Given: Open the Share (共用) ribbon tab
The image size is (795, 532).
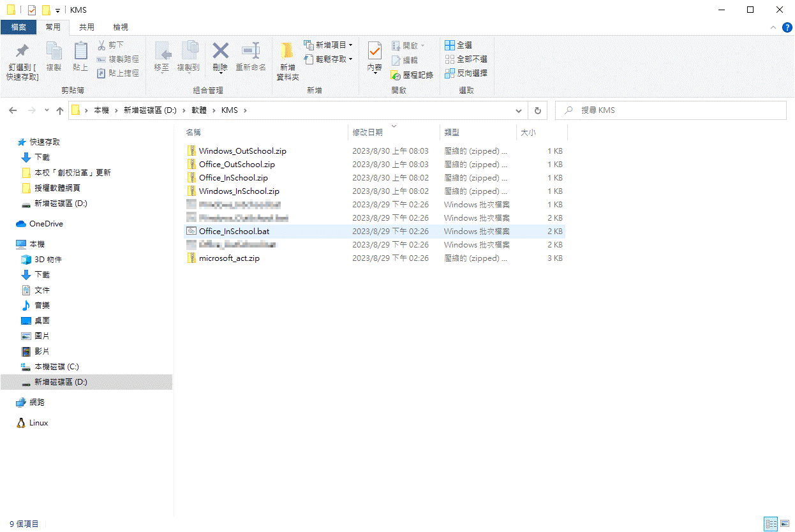Looking at the screenshot, I should click(x=86, y=27).
